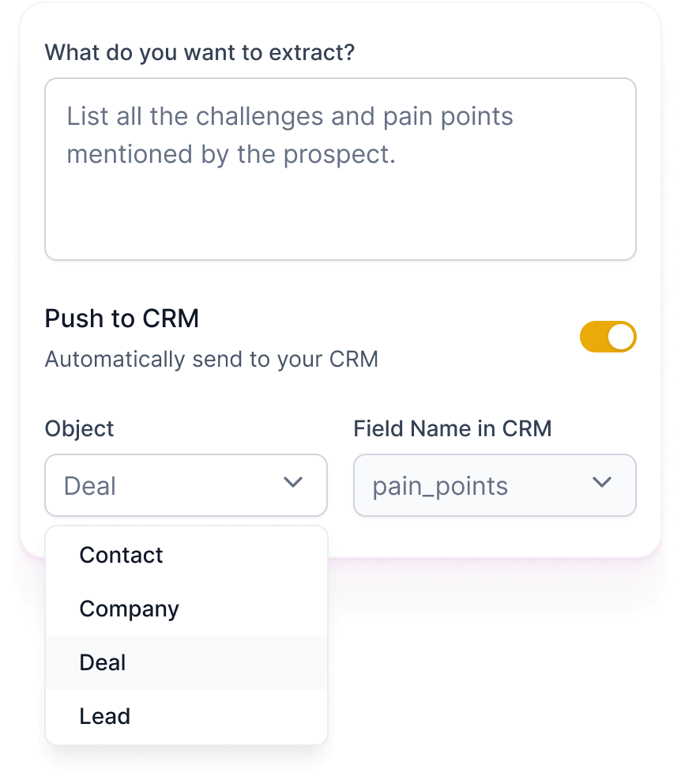681x784 pixels.
Task: Click inside the extraction prompt text area
Action: tap(340, 168)
